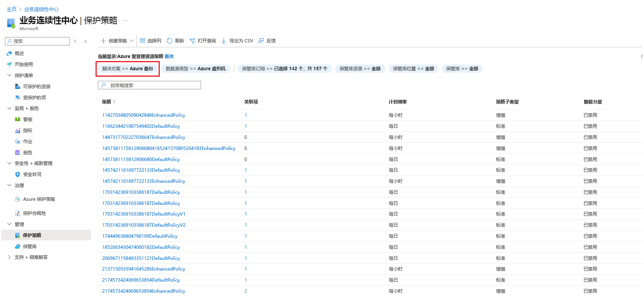Click the 安全状况 shield icon
The image size is (644, 303).
pos(18,174)
